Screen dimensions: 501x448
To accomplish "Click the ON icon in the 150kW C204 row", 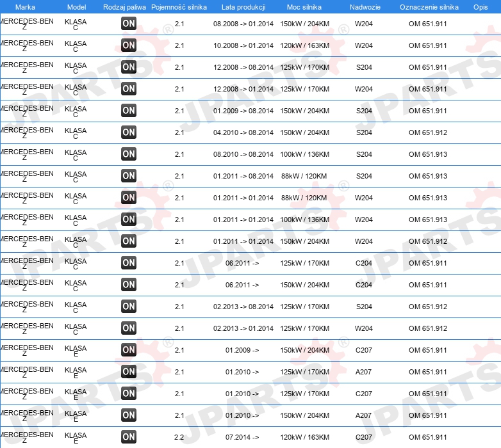I will [x=129, y=285].
